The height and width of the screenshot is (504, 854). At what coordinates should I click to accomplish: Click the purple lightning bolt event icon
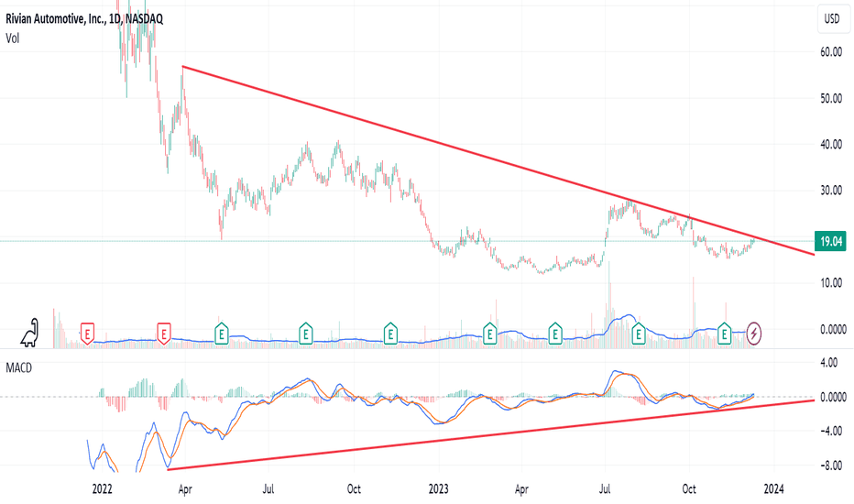click(754, 333)
